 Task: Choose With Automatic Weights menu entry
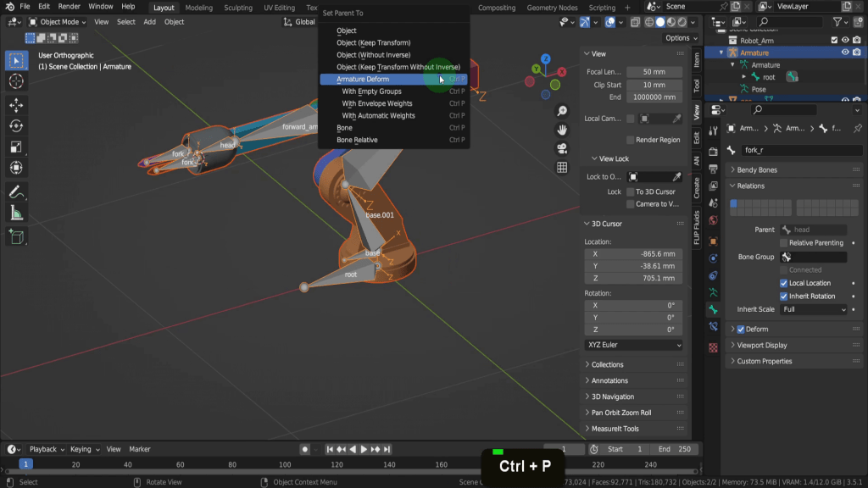coord(378,116)
